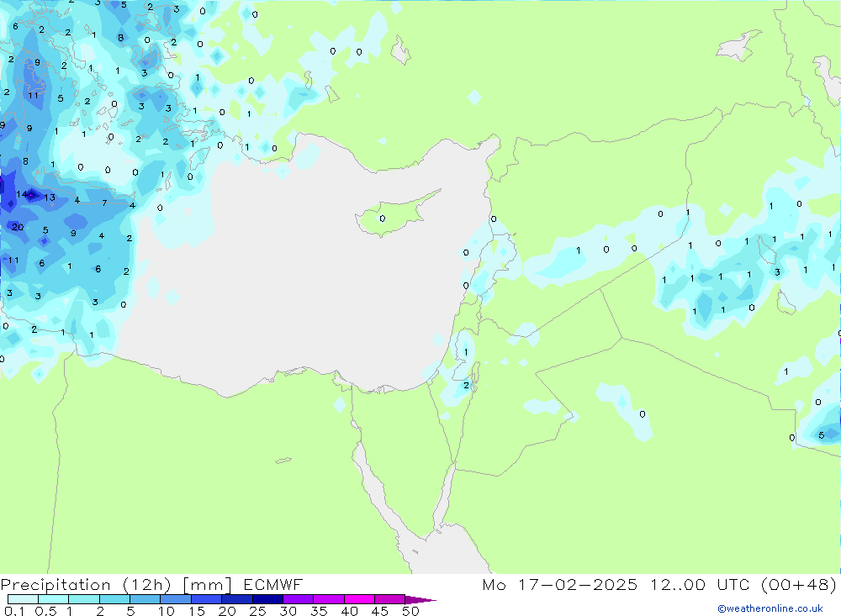Click the 25–30 mm dark navy legend box
The height and width of the screenshot is (616, 841).
click(267, 599)
